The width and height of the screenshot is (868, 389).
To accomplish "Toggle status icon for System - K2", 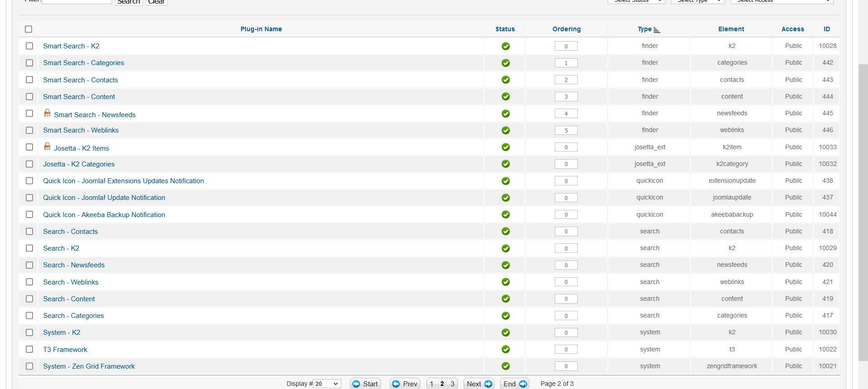I will (x=505, y=332).
